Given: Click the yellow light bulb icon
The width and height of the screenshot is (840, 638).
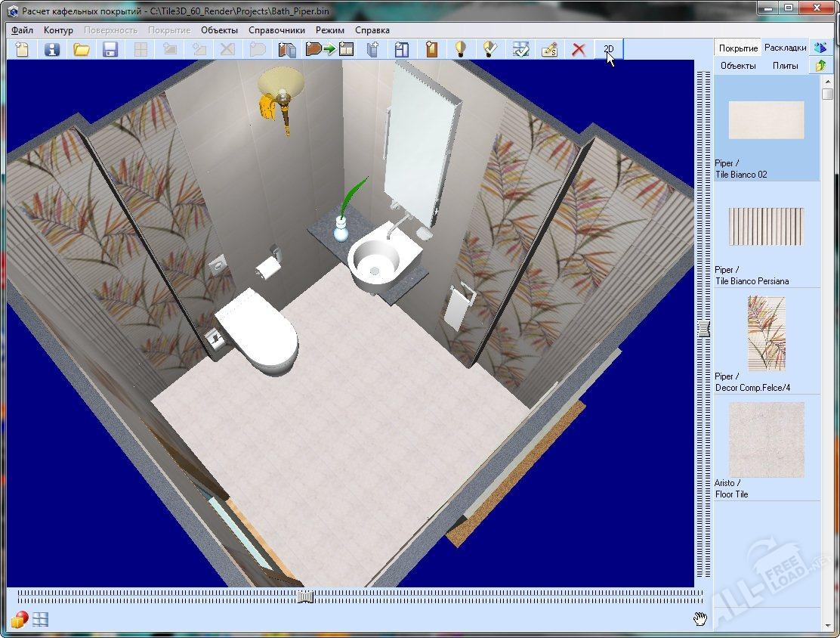Looking at the screenshot, I should click(x=460, y=50).
